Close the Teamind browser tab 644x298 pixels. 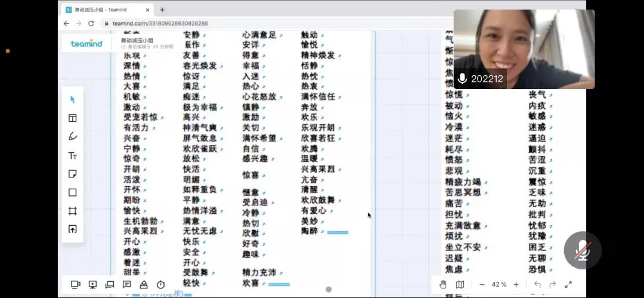[147, 10]
